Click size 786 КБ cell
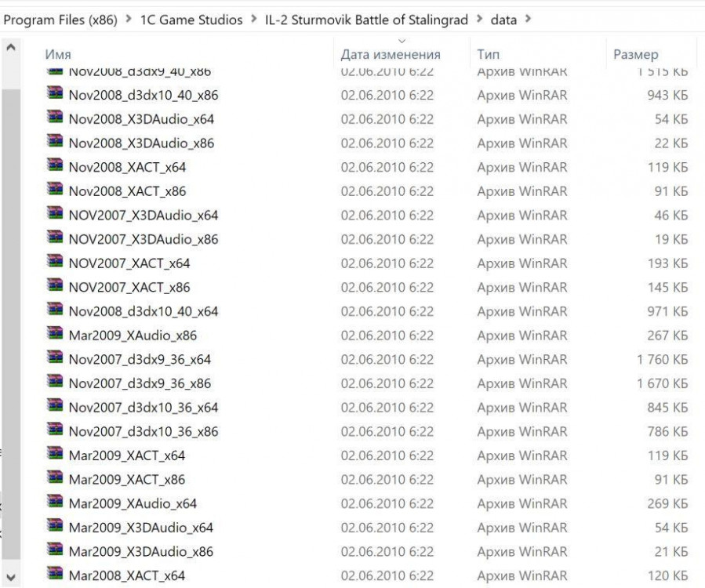 pos(667,431)
